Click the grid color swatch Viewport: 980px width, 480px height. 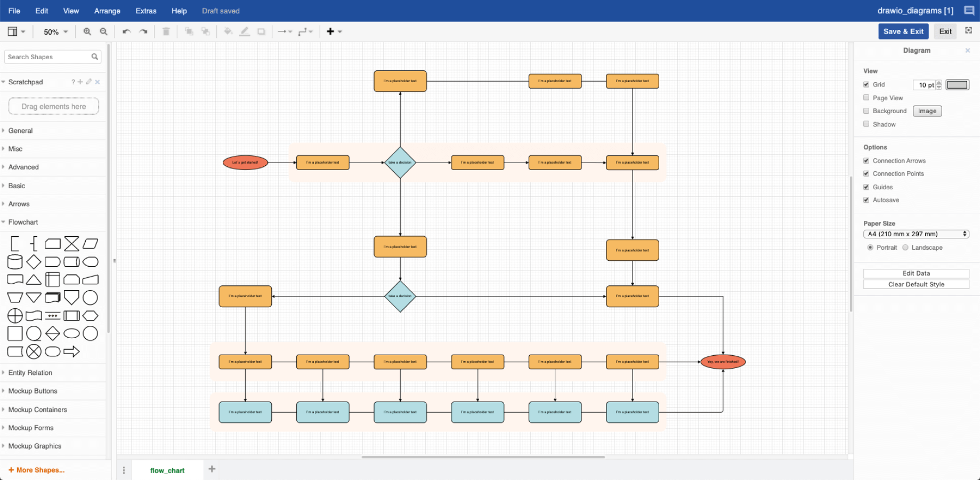tap(957, 84)
